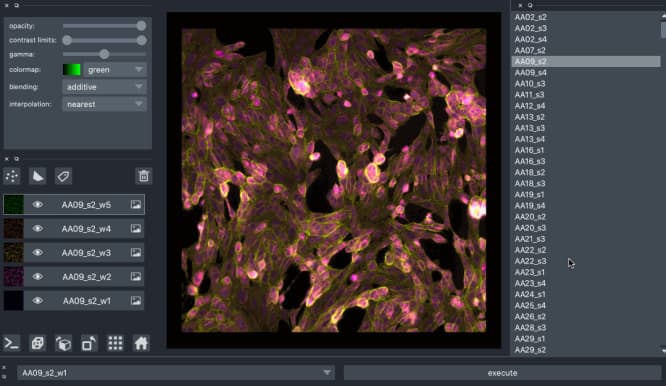Click the green colormap swatch
The width and height of the screenshot is (666, 386).
tap(72, 70)
